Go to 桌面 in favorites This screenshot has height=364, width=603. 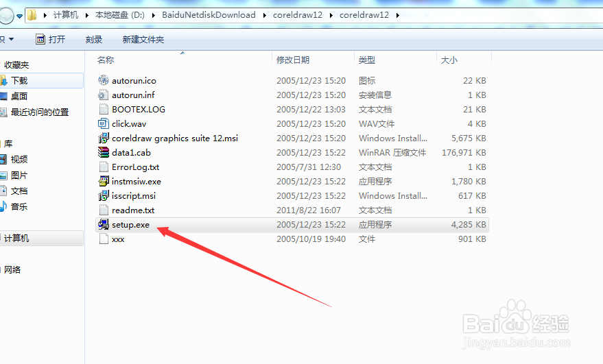click(19, 96)
